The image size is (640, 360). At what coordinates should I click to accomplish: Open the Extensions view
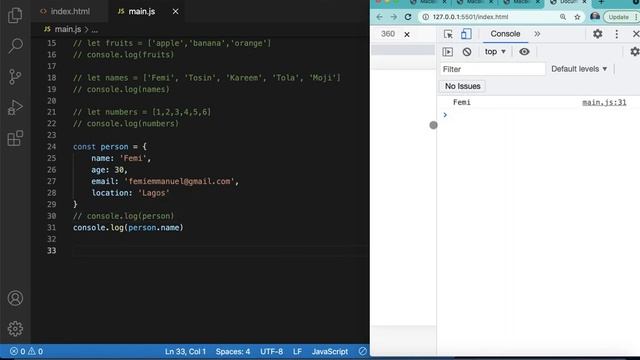(x=15, y=138)
